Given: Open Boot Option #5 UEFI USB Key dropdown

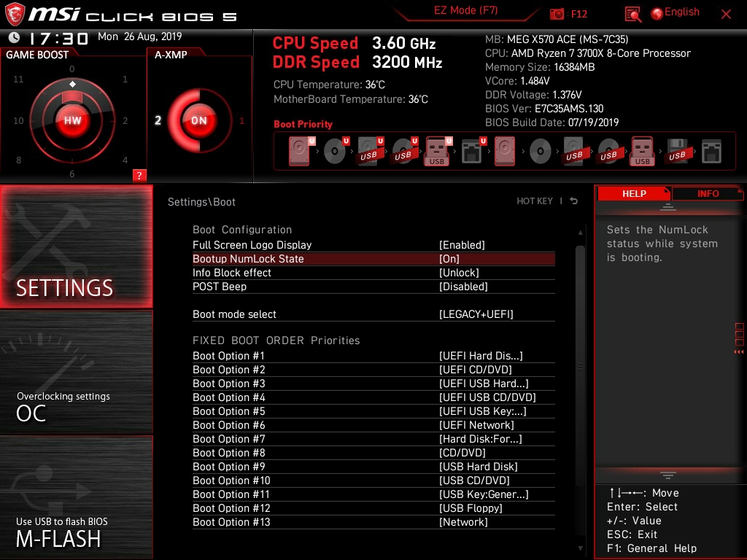Looking at the screenshot, I should click(x=483, y=411).
